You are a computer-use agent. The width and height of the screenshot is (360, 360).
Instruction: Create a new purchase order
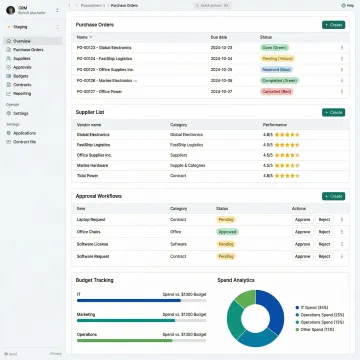tap(334, 25)
